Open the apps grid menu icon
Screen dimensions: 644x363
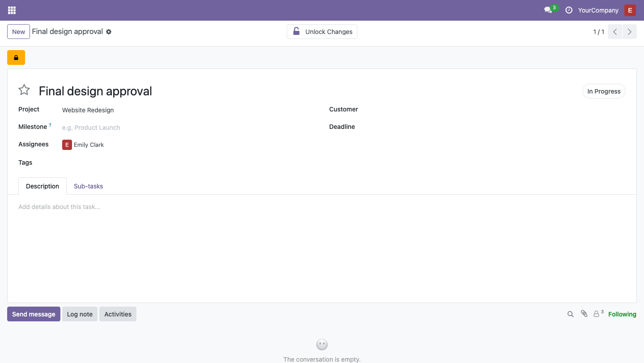point(12,10)
